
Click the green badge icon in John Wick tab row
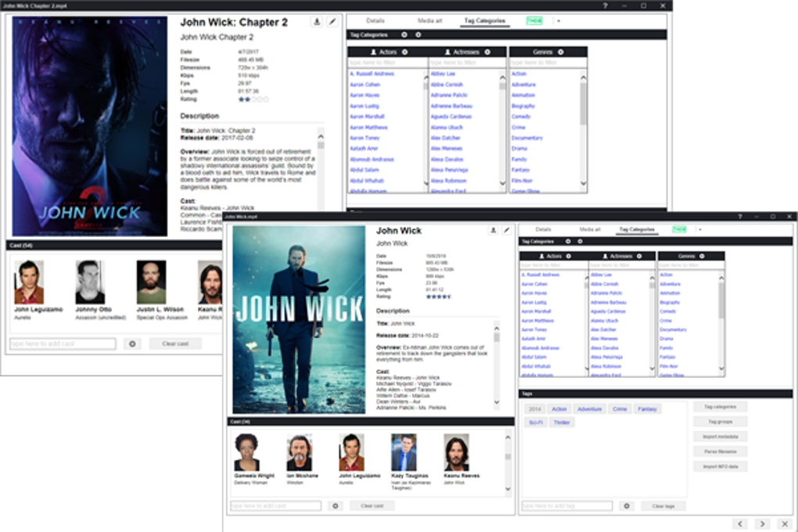[x=679, y=229]
